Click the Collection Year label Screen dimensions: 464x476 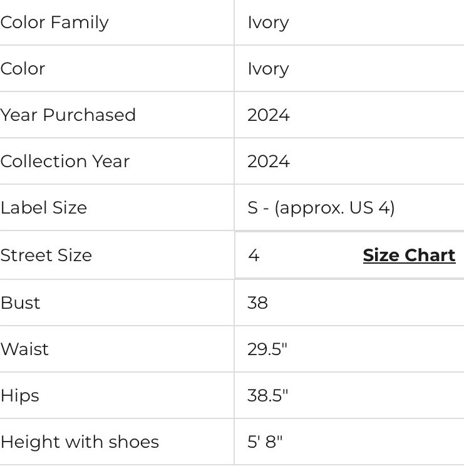65,161
